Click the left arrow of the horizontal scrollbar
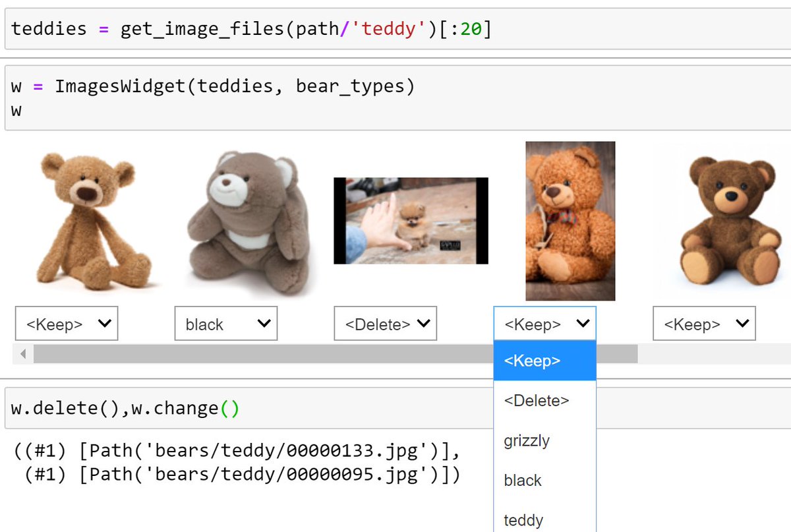Image resolution: width=791 pixels, height=532 pixels. (x=22, y=353)
